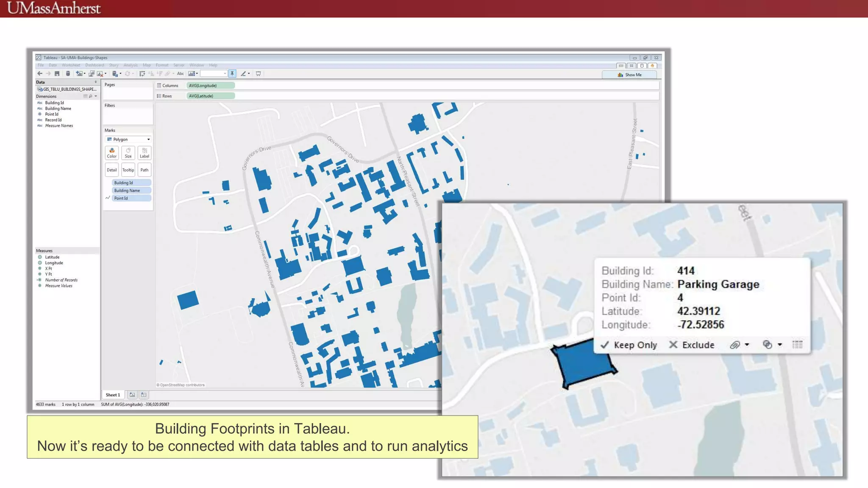Viewport: 868px width, 488px height.
Task: Switch to the sheet sorter grid tab
Action: [x=632, y=66]
